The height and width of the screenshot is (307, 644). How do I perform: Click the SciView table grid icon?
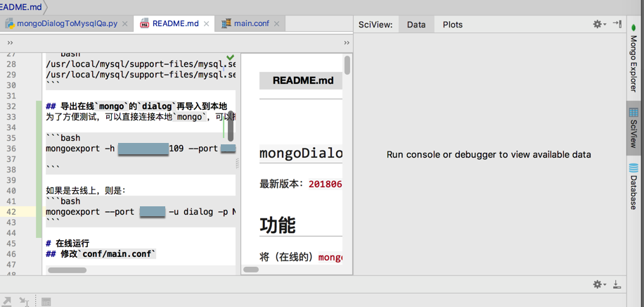click(633, 113)
